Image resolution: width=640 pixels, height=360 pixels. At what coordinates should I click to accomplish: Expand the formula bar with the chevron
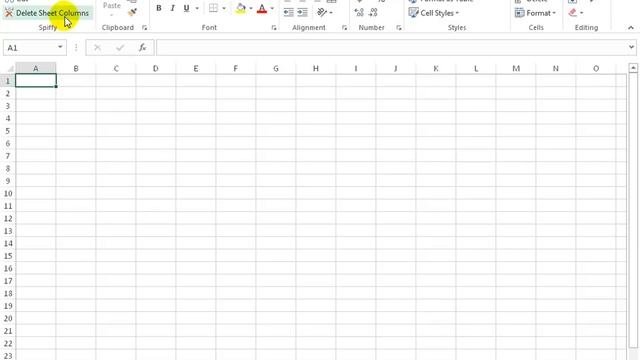631,47
